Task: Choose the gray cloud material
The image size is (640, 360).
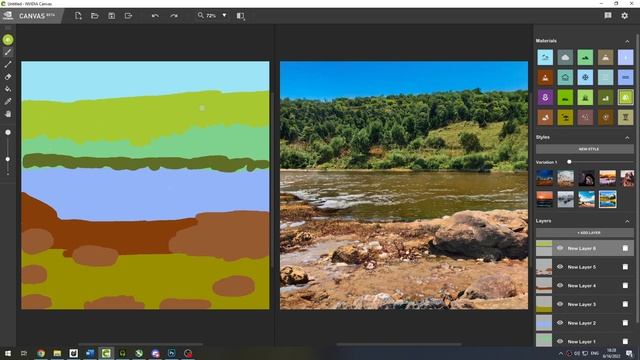Action: coord(565,58)
